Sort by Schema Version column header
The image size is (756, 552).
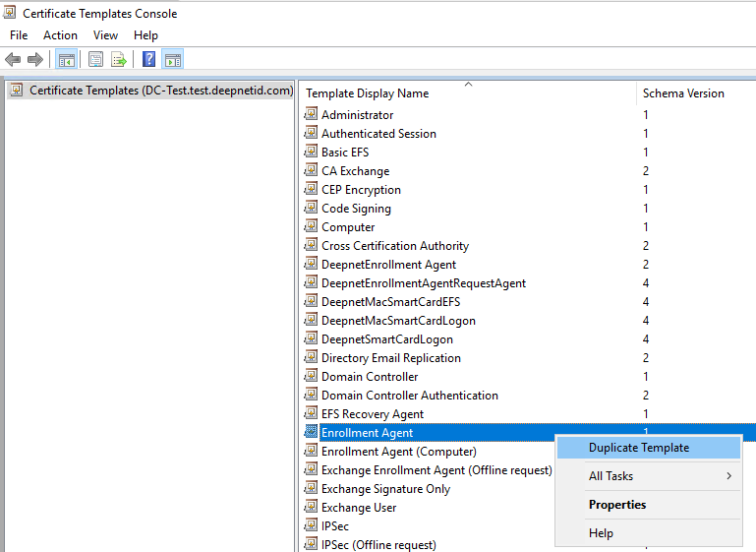coord(683,93)
